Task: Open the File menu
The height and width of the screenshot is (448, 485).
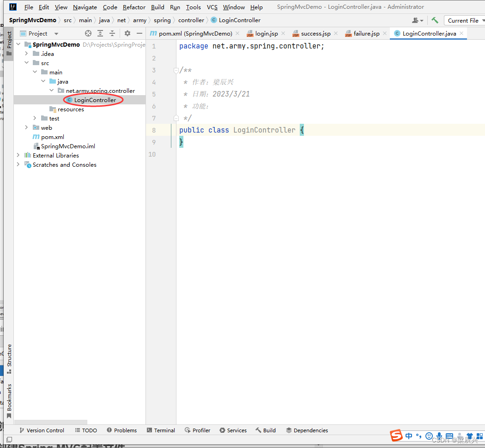Action: tap(29, 7)
